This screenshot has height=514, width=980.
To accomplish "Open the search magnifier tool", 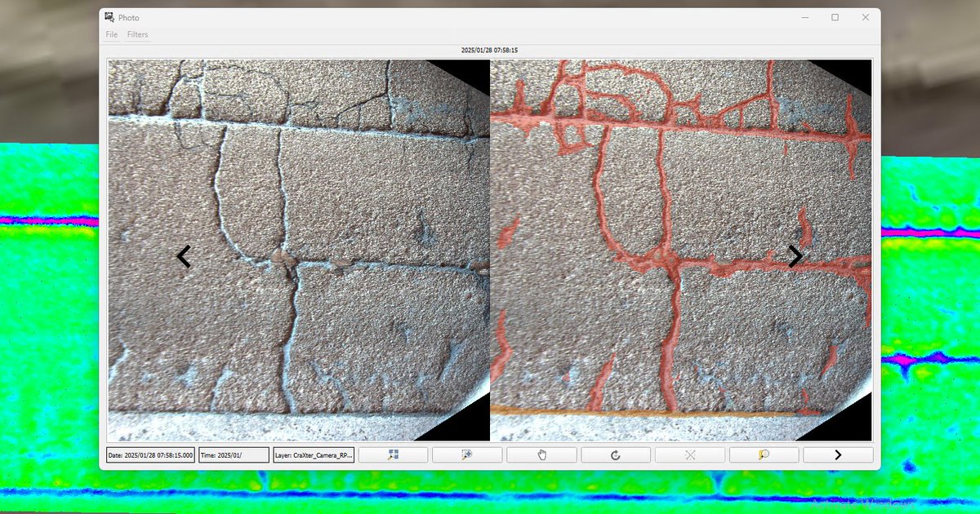I will tap(764, 454).
